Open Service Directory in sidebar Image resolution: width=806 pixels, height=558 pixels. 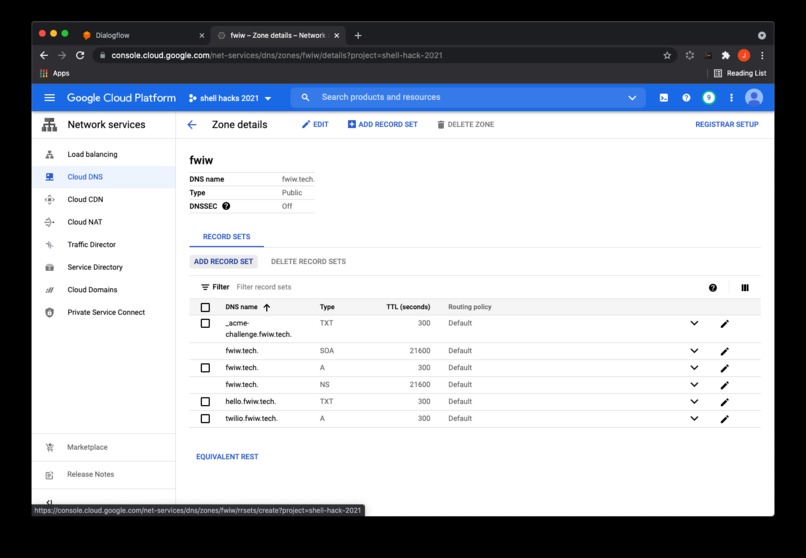click(103, 267)
